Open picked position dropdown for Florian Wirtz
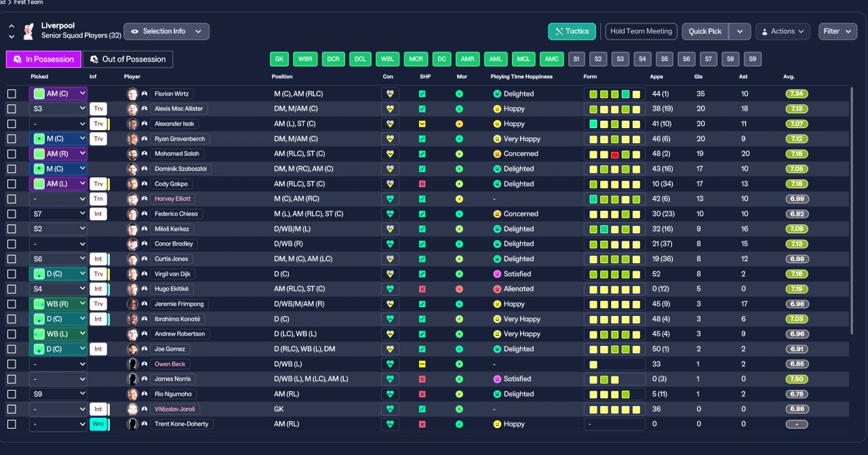Viewport: 868px width, 455px height. [58, 94]
